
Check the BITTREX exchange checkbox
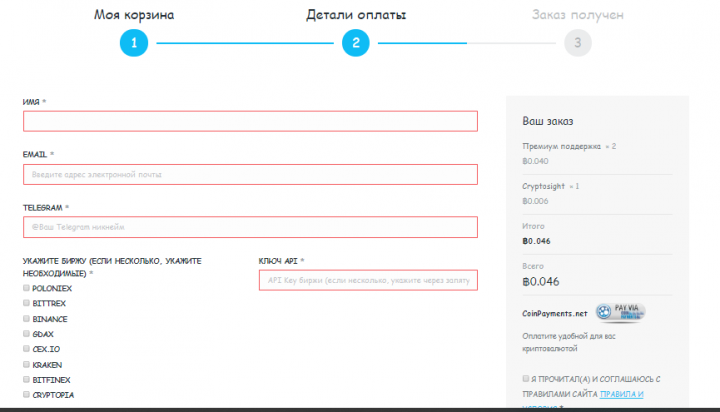pos(26,303)
